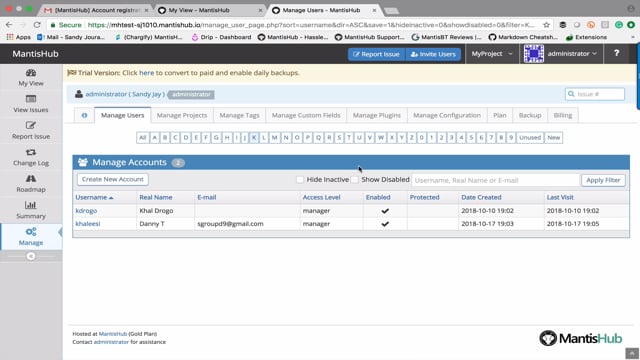Toggle the Hide Inactive checkbox

click(300, 180)
